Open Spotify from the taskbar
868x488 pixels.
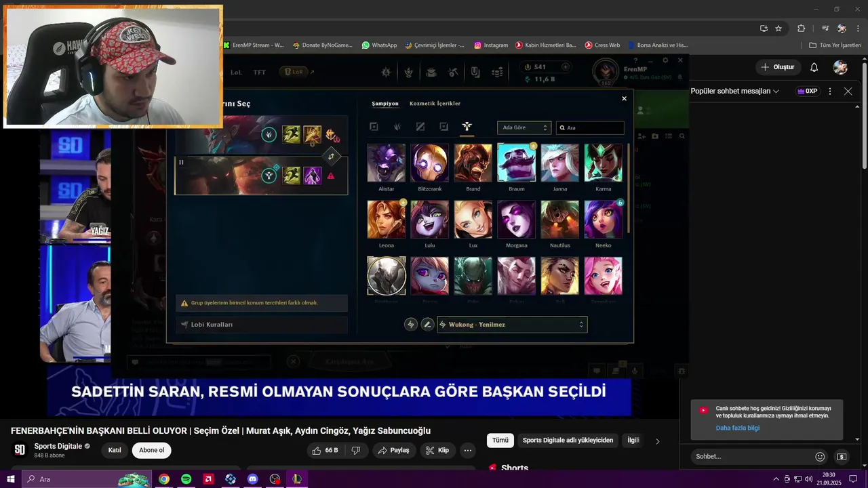click(186, 479)
